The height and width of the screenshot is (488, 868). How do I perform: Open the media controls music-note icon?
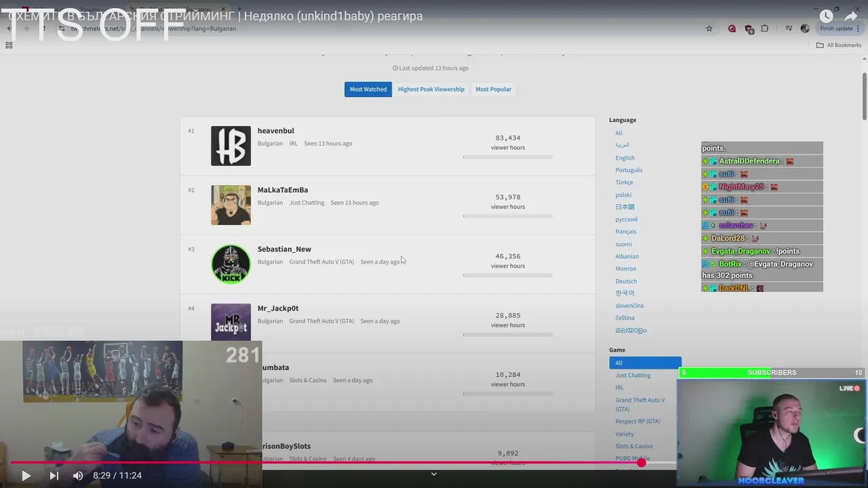[789, 28]
